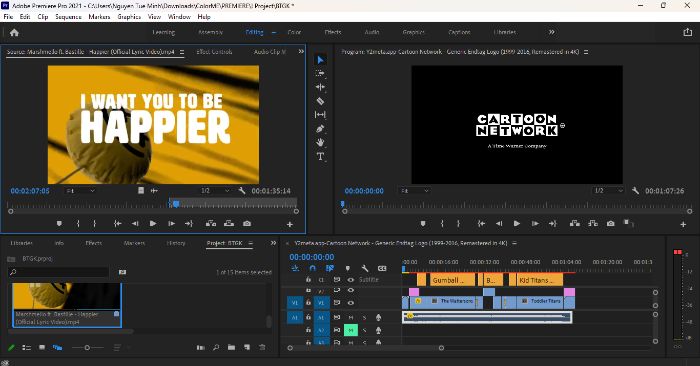The width and height of the screenshot is (700, 366).
Task: Mute audio track A1
Action: (350, 317)
